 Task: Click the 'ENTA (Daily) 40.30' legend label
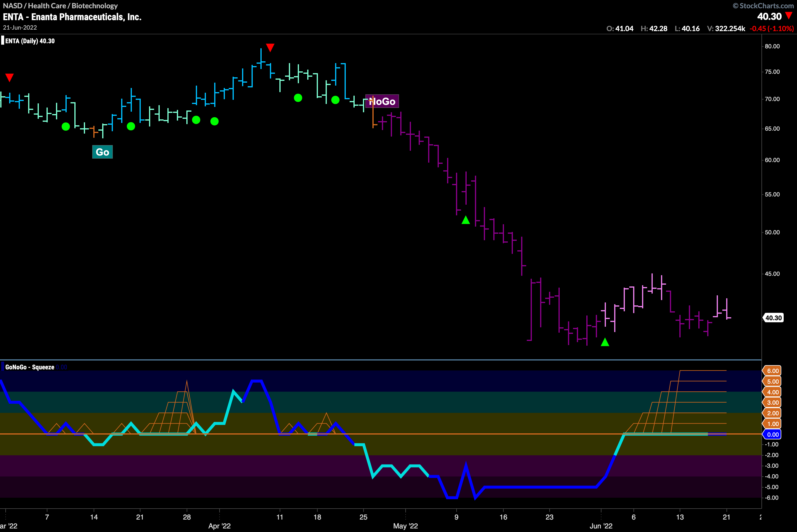coord(30,41)
